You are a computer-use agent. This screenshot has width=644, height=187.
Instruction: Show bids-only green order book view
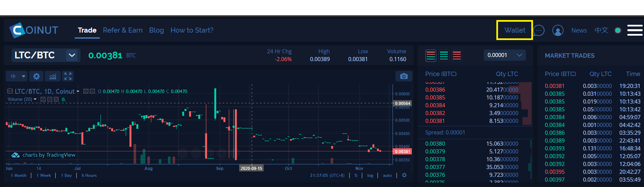point(444,55)
